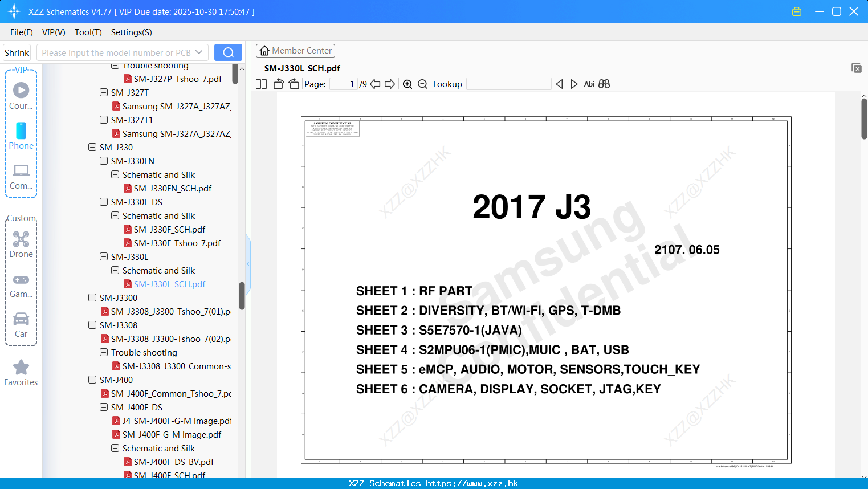Image resolution: width=868 pixels, height=489 pixels.
Task: Select the SM-J330L_SCH.pdf tab
Action: click(302, 68)
